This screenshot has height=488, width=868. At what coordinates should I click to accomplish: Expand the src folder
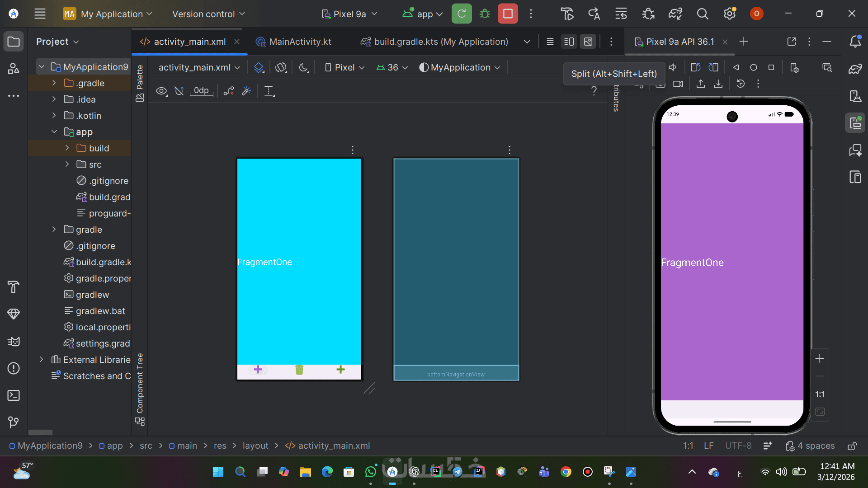67,164
